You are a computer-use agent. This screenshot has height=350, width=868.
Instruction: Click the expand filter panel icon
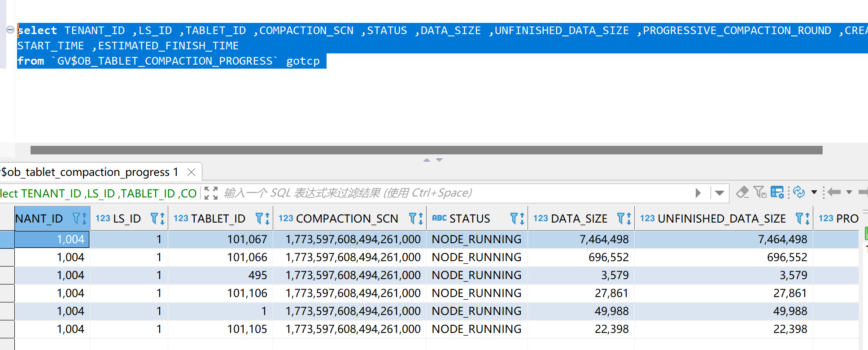(x=211, y=193)
